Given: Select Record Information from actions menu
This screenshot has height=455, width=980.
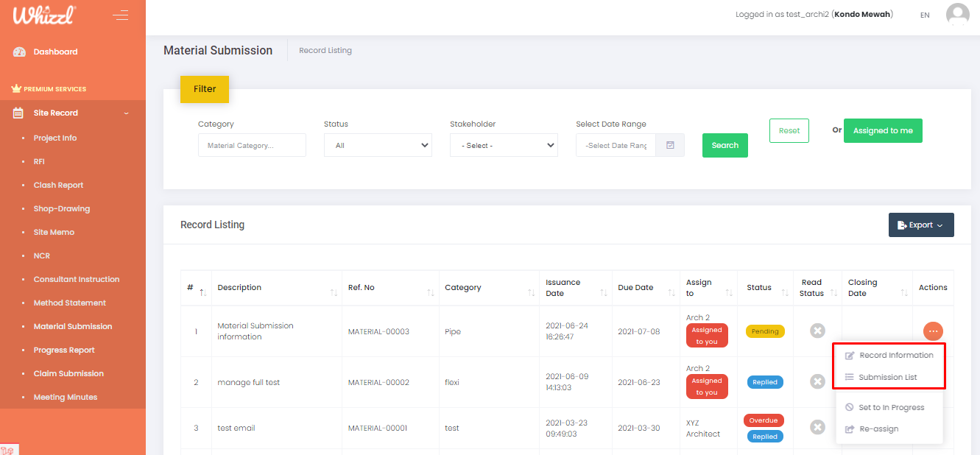Looking at the screenshot, I should point(895,356).
